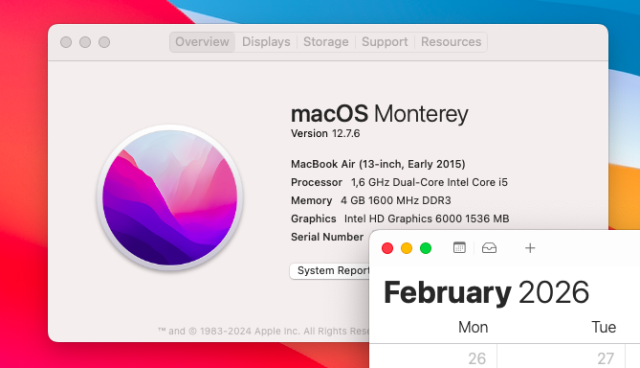Open the Support tab
640x368 pixels.
click(x=384, y=42)
